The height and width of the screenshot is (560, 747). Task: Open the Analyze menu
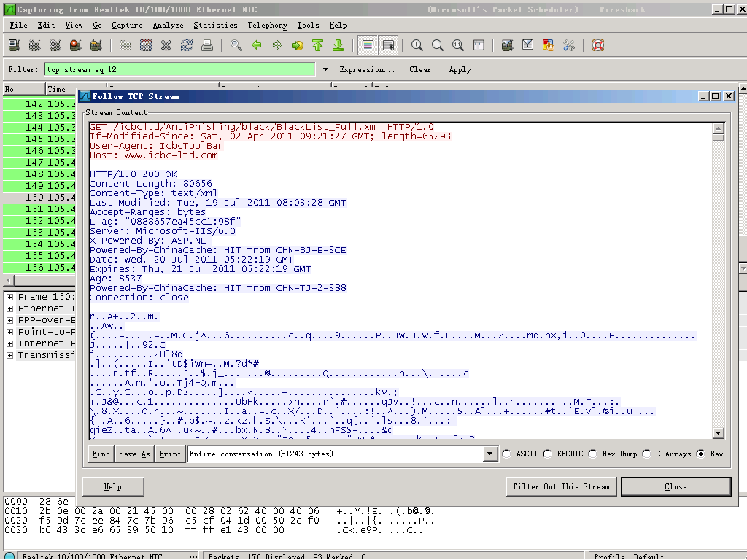pyautogui.click(x=169, y=26)
